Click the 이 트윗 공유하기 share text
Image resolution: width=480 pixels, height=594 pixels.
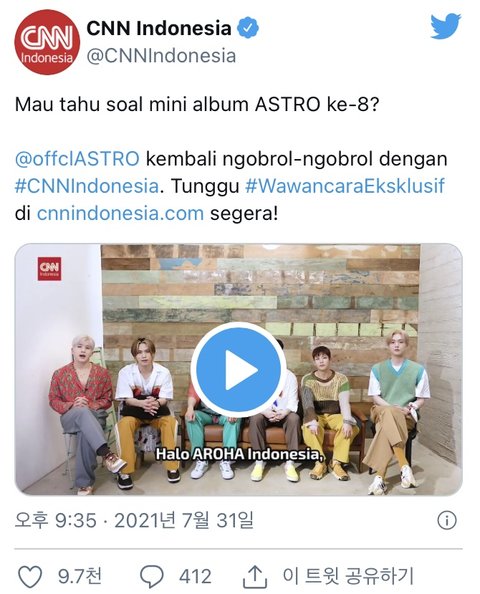[x=348, y=577]
